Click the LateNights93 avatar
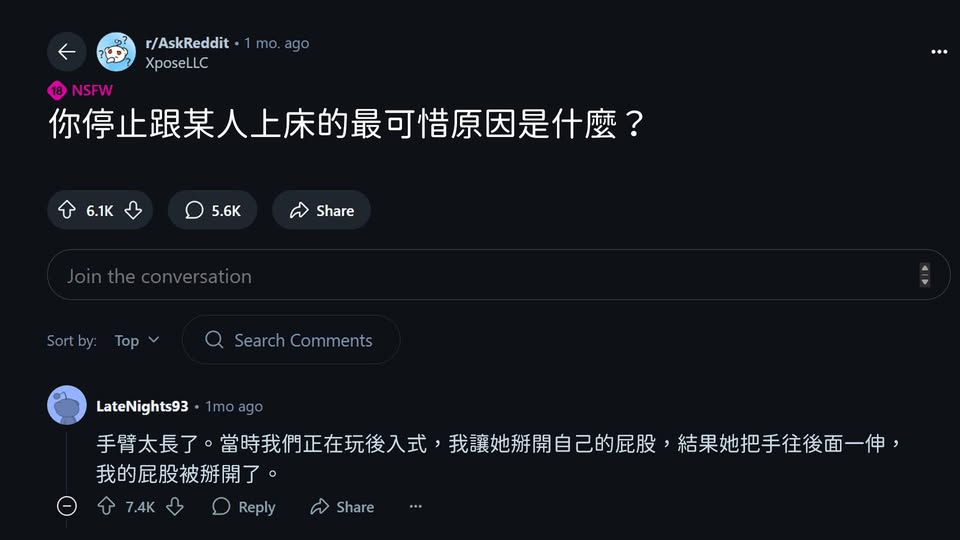The width and height of the screenshot is (960, 540). point(67,405)
